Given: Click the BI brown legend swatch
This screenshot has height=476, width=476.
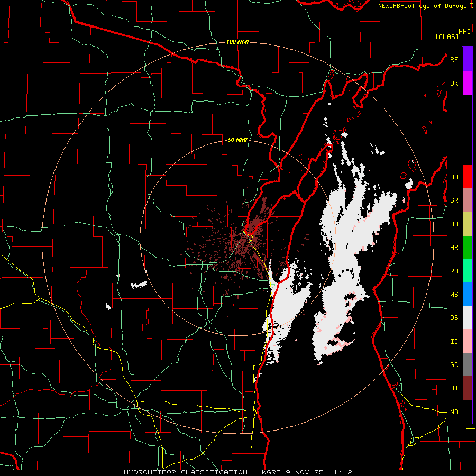Looking at the screenshot, I should [467, 388].
